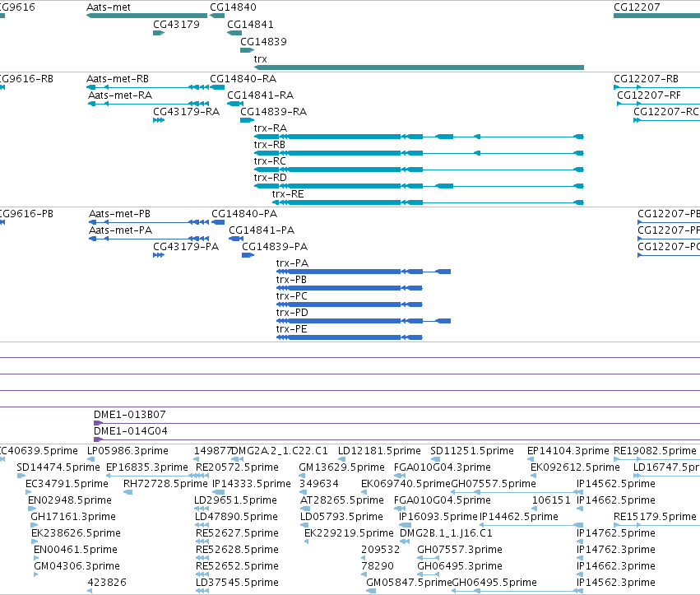Select clone DME1-014G04
Screen dimensions: 700x595
[396, 439]
